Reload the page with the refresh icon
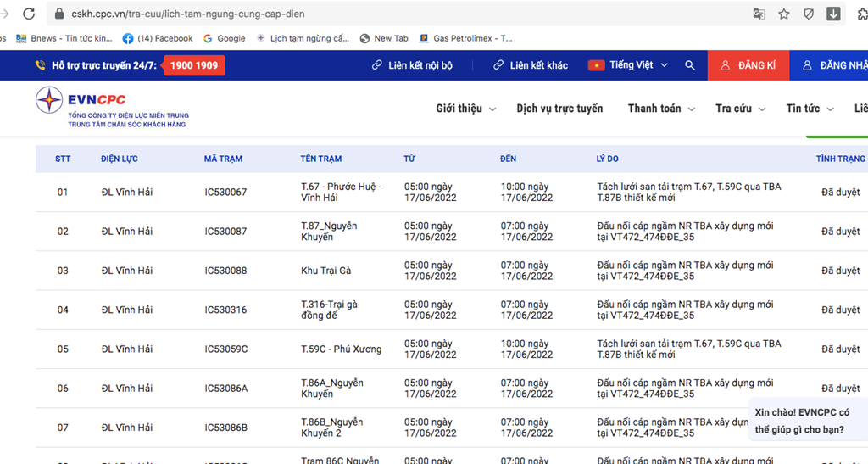This screenshot has height=464, width=868. [29, 14]
